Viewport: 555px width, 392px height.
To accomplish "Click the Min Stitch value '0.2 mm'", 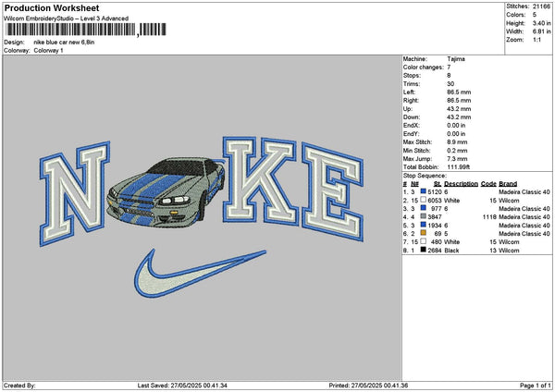I will [457, 151].
